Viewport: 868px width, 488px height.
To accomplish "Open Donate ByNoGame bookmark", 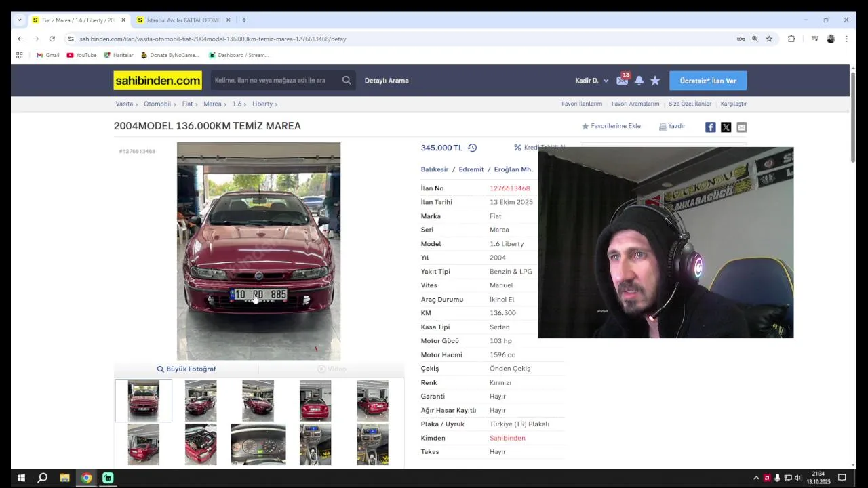I will coord(170,55).
